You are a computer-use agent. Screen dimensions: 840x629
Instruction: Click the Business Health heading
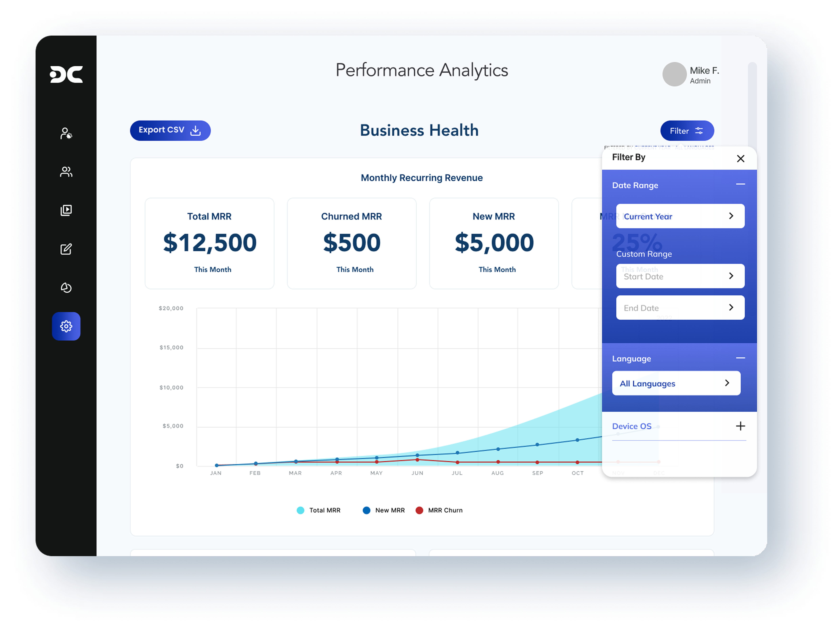[419, 130]
